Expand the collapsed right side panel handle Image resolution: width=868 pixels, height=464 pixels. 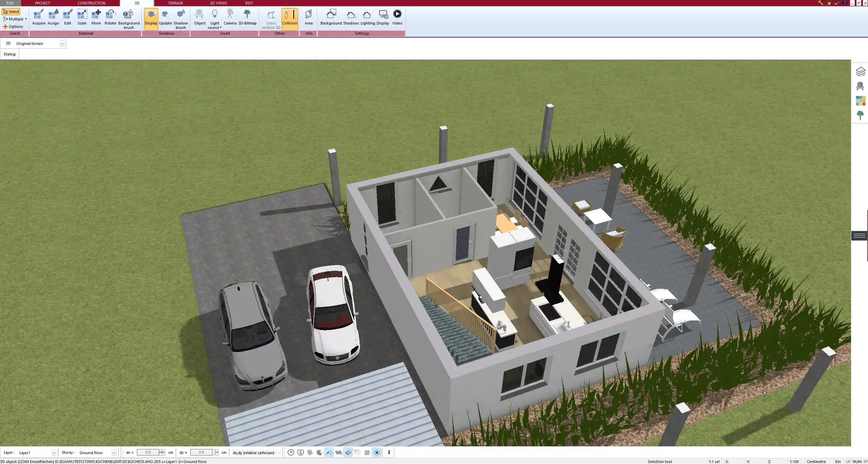(x=860, y=235)
